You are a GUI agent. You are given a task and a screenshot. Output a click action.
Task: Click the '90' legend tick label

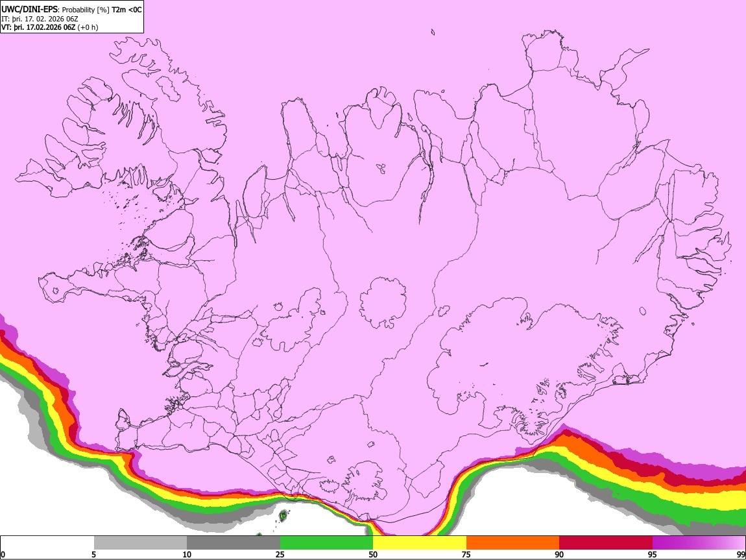tap(559, 555)
